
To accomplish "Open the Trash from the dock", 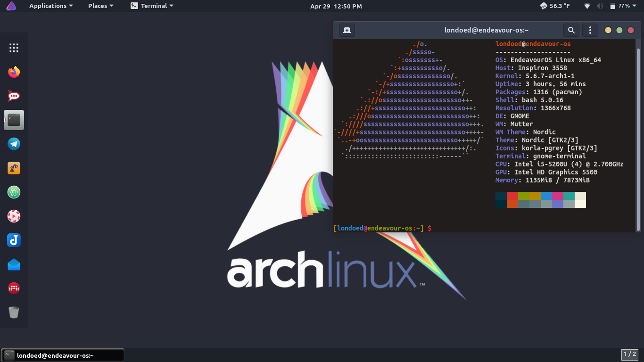I will tap(14, 312).
